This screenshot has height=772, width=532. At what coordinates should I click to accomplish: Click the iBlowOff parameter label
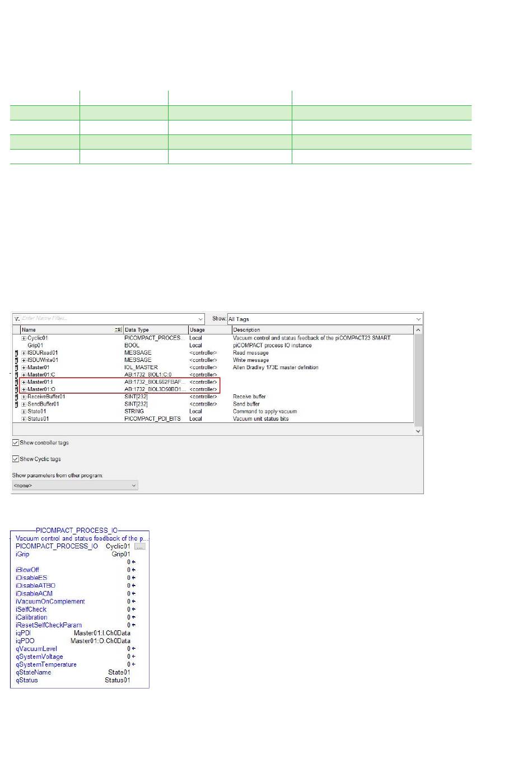[27, 570]
